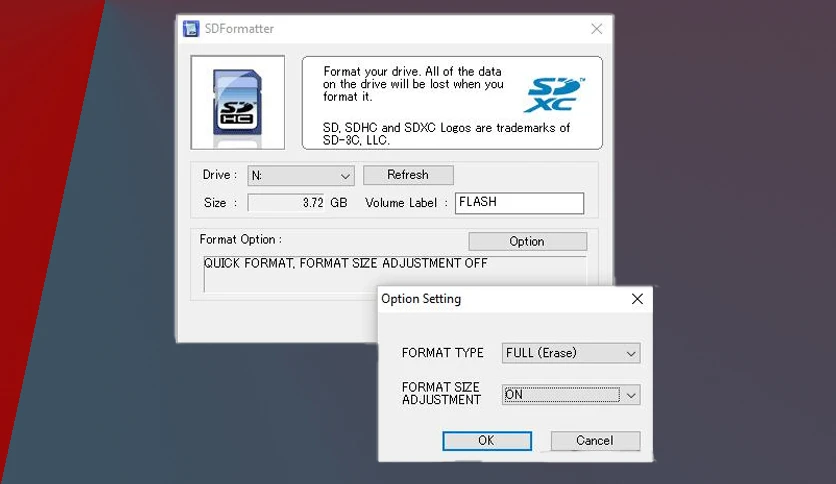Open the Option button in SDFormatter
Screen dimensions: 836x484
tap(527, 241)
